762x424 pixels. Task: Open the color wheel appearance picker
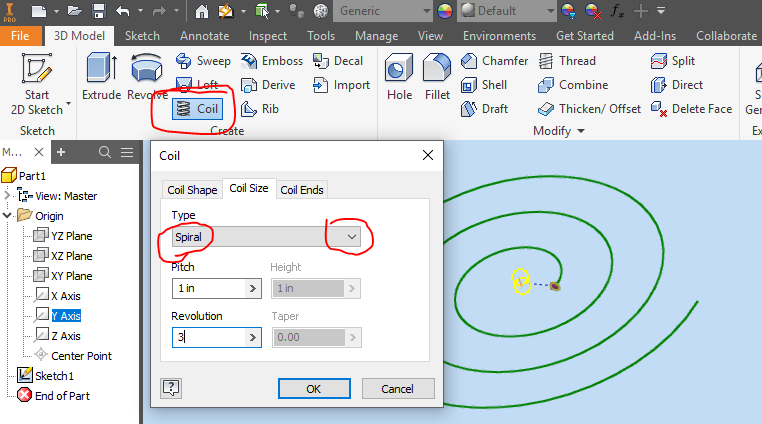point(445,11)
